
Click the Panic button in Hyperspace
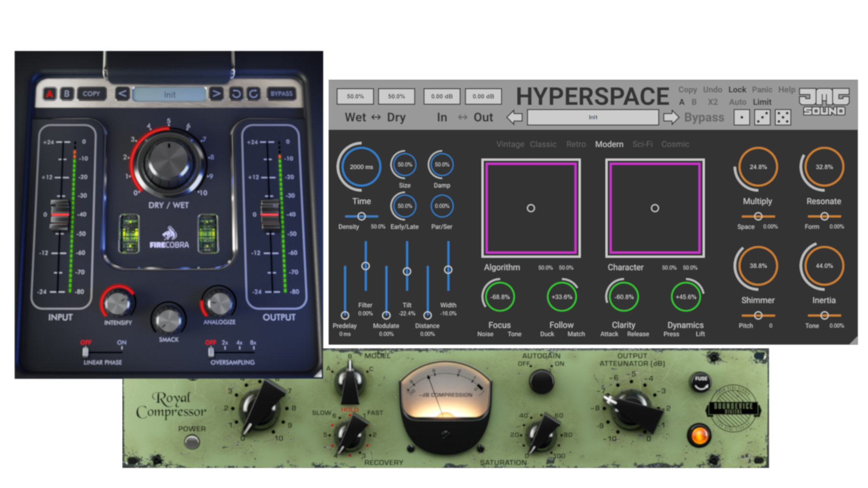(762, 89)
